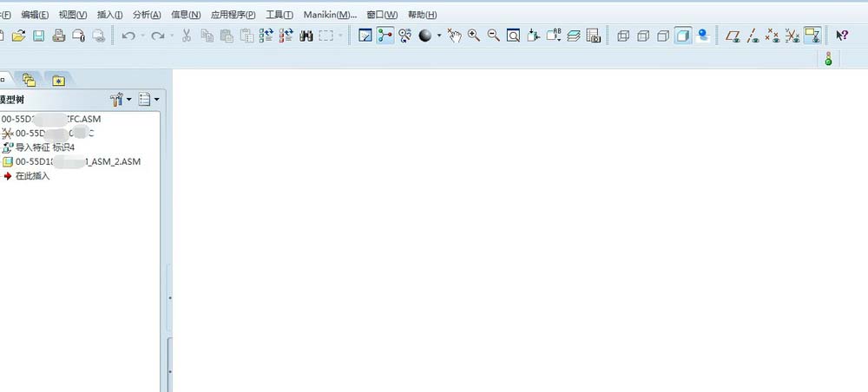
Task: Open the 分析(A) menu
Action: tap(147, 15)
